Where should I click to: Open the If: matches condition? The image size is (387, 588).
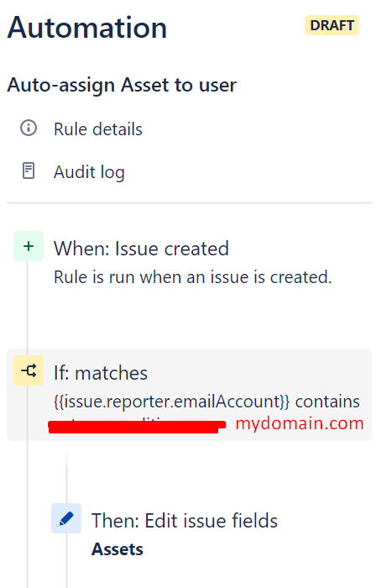coord(189,395)
